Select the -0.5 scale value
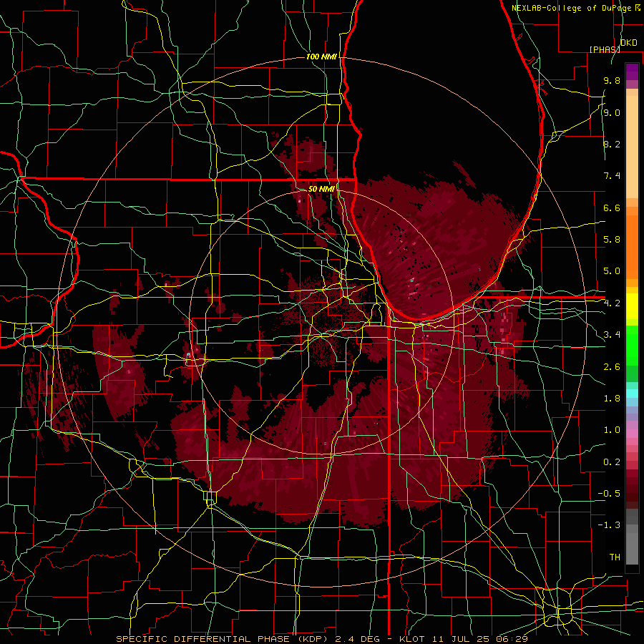The width and height of the screenshot is (644, 644). click(609, 493)
